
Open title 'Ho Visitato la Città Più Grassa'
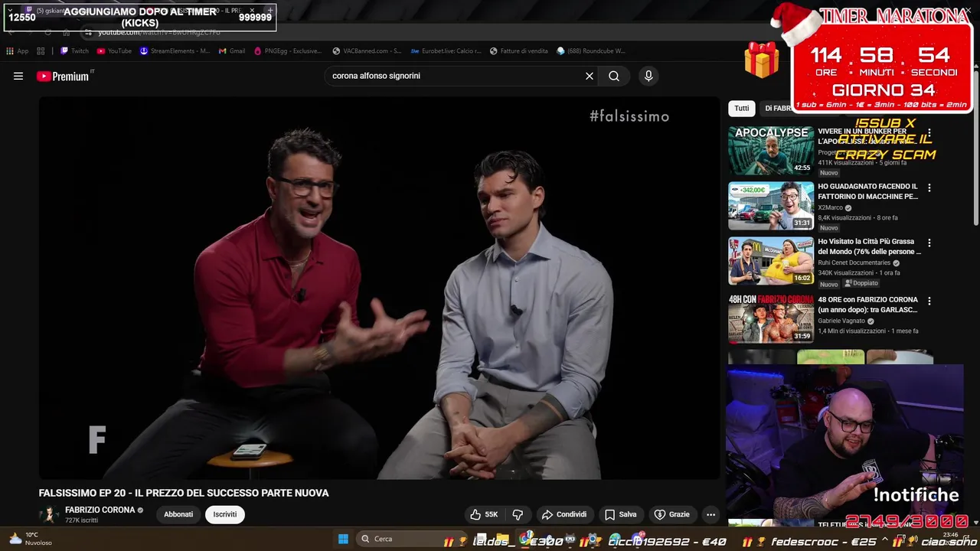[x=870, y=246]
